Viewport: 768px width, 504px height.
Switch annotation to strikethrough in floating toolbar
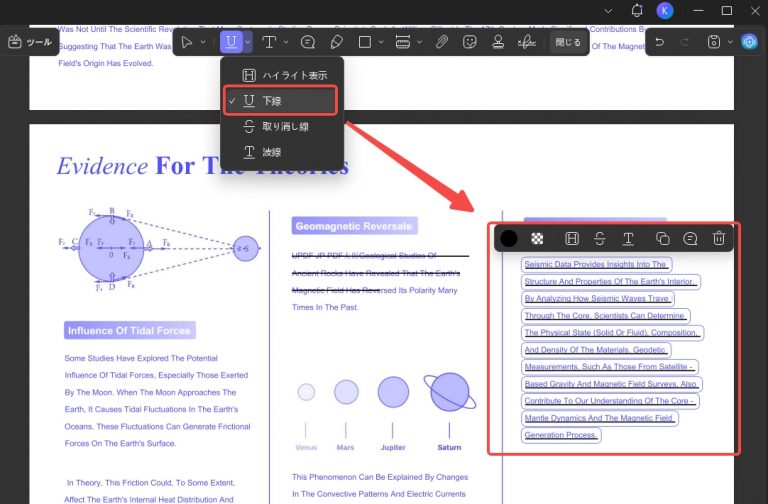[600, 239]
